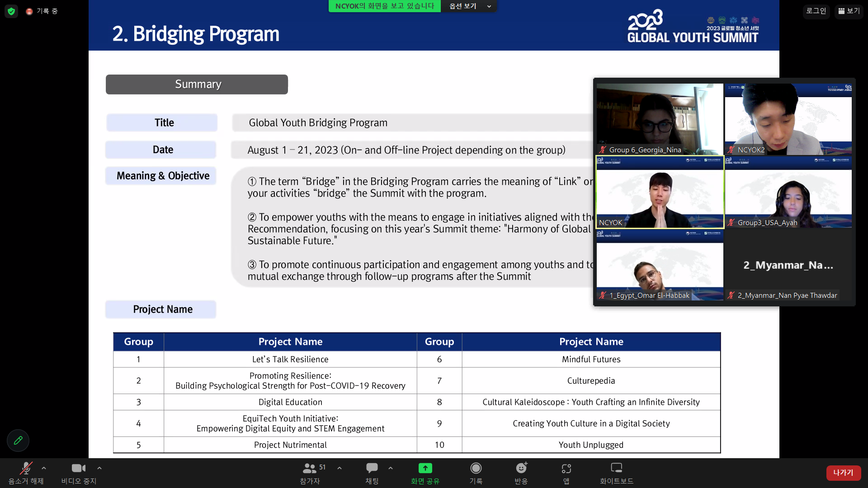Click the red leave (나가기) button
This screenshot has width=868, height=488.
(843, 473)
